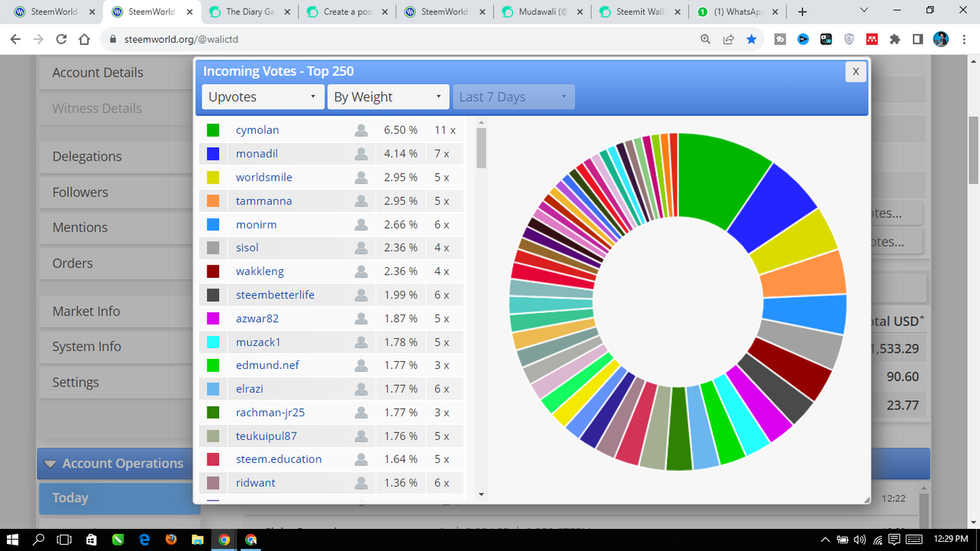The width and height of the screenshot is (980, 551).
Task: Toggle the browser side panel icon
Action: pyautogui.click(x=918, y=39)
